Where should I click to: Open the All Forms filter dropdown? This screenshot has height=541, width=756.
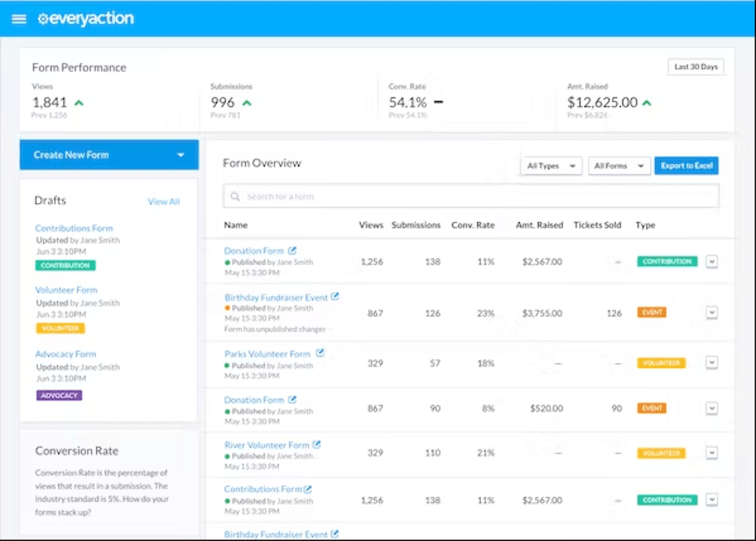click(x=619, y=166)
